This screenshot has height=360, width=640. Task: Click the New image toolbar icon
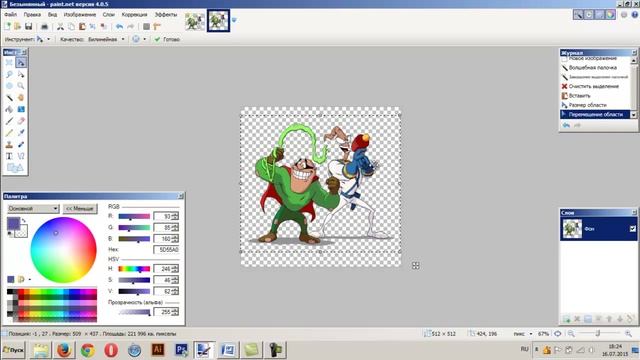pyautogui.click(x=7, y=27)
